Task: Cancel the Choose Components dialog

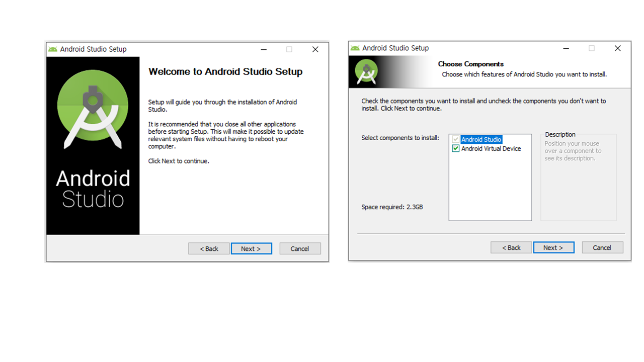Action: (602, 247)
